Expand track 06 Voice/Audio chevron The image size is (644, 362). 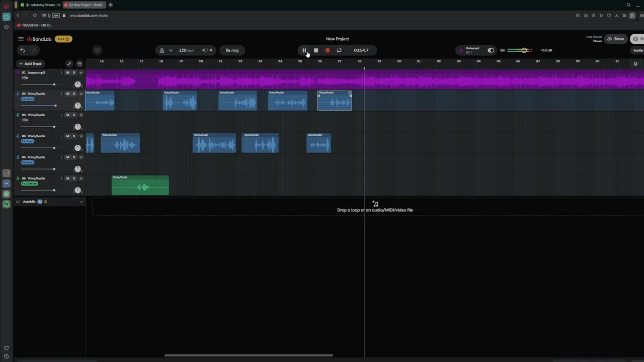point(81,178)
